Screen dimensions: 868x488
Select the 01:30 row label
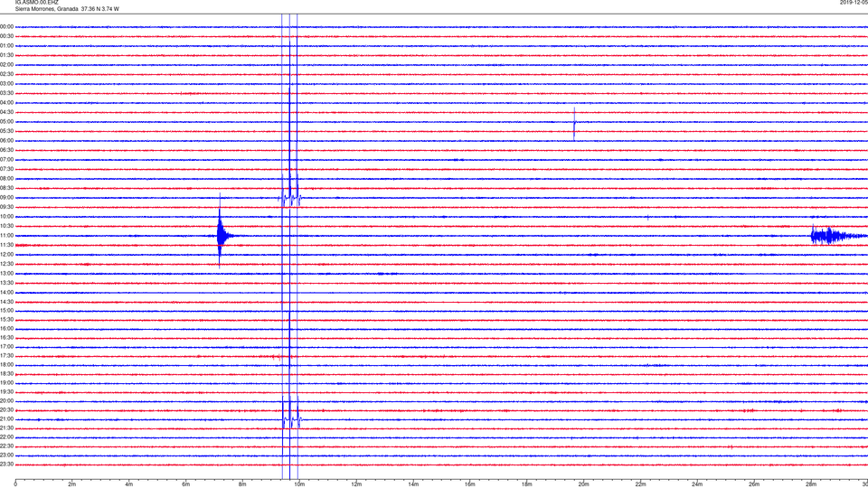coord(6,55)
